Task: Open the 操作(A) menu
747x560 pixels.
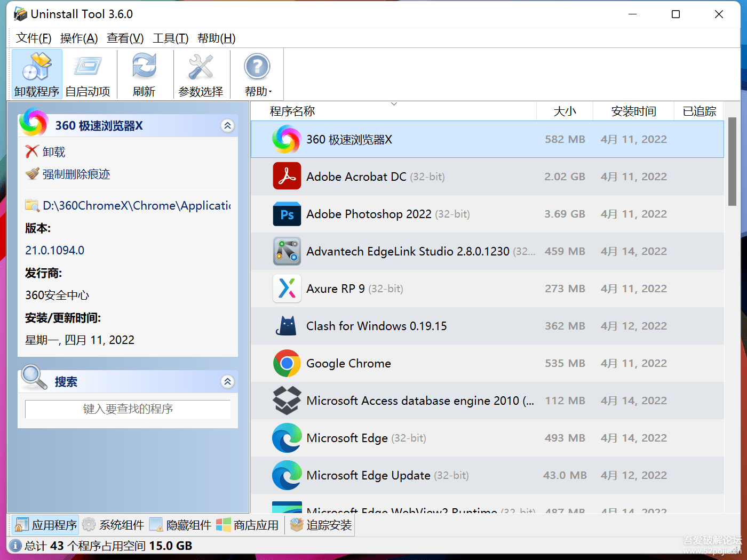Action: (x=79, y=38)
